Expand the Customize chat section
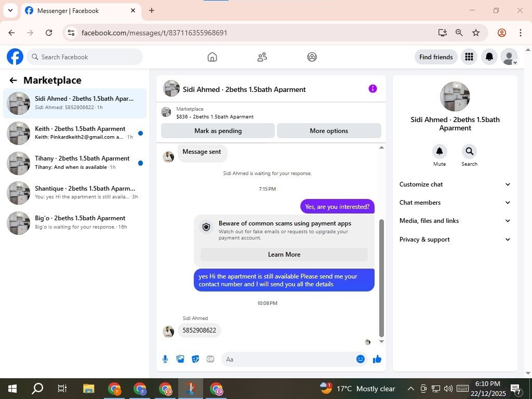Viewport: 532px width, 399px height. 455,184
